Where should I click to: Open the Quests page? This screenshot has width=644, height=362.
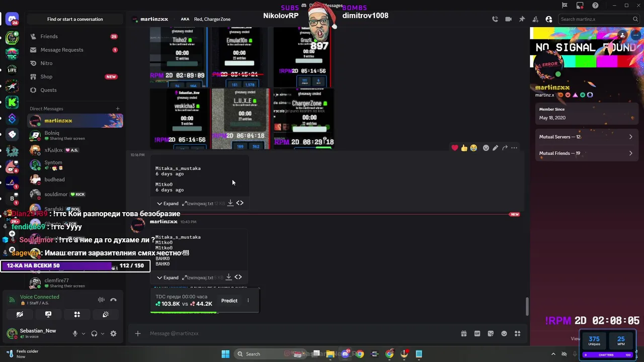point(75,90)
